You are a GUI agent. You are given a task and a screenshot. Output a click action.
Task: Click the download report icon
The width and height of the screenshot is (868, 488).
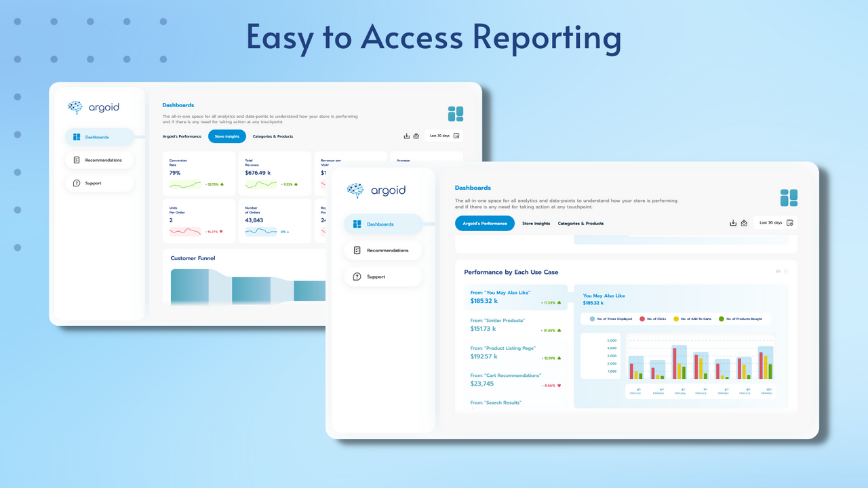pos(733,222)
